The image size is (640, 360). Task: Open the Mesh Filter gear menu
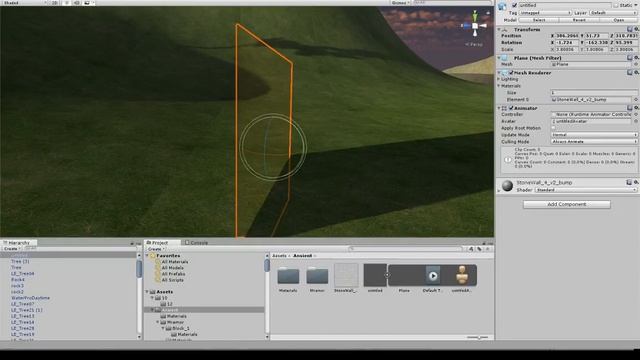(636, 58)
